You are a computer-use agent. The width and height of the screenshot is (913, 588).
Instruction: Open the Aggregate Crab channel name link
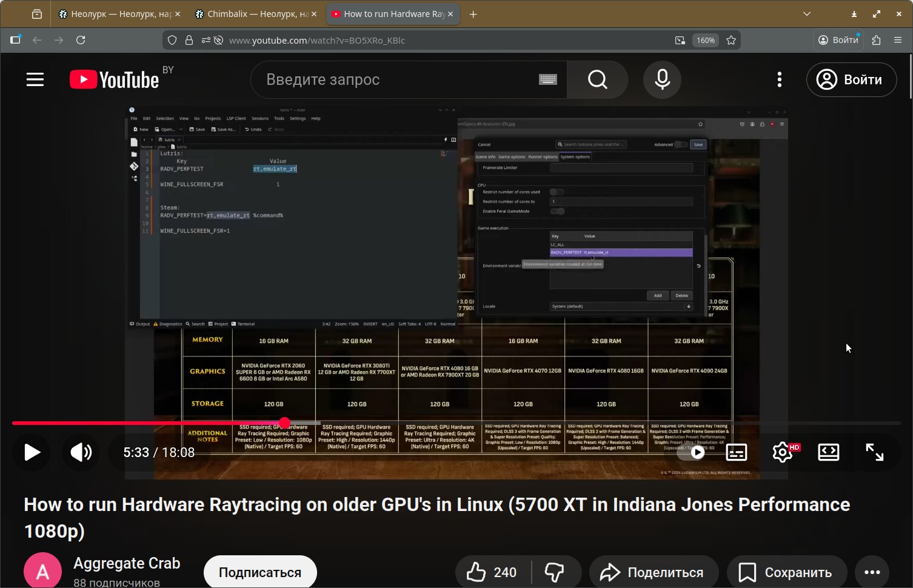tap(127, 563)
